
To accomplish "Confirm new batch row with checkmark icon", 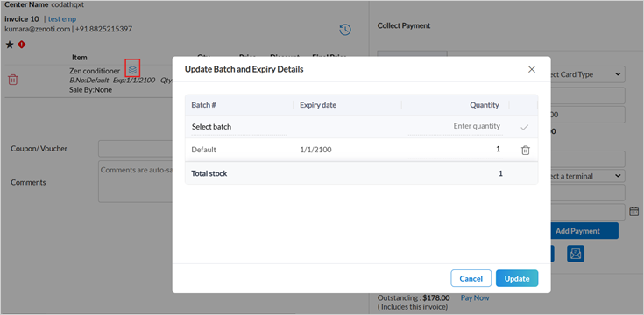I will (524, 127).
